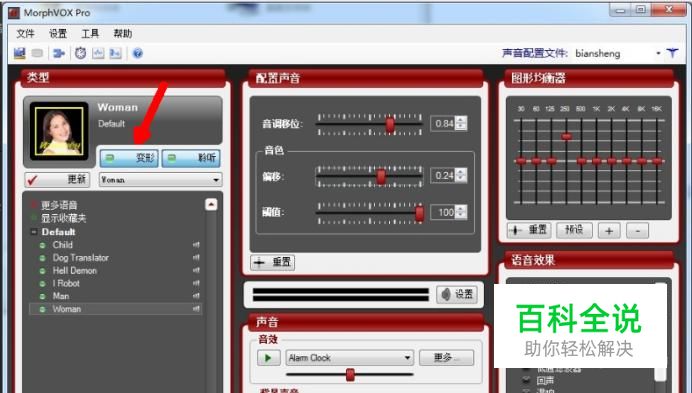Open help with the question mark icon
692x393 pixels.
[x=138, y=53]
